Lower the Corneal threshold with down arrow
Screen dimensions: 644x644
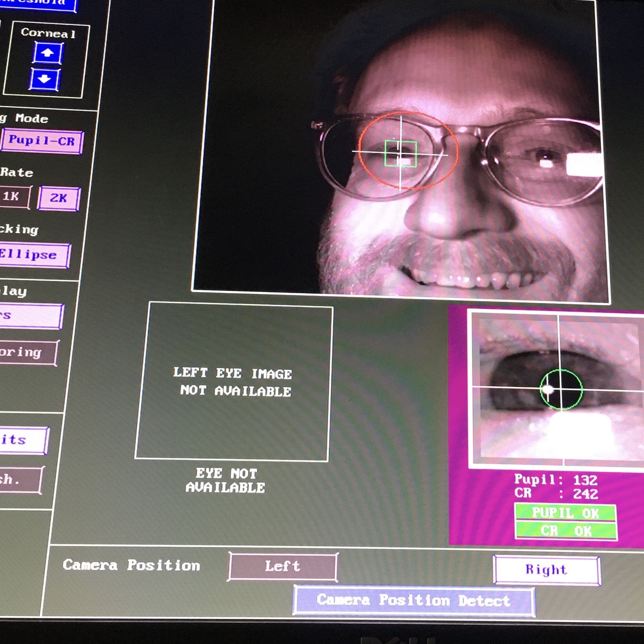pyautogui.click(x=45, y=79)
